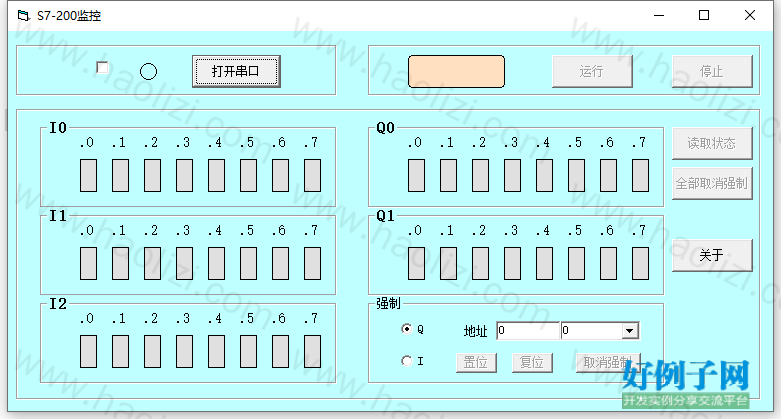Screen dimensions: 781x419
Task: Click the Q0.0 output indicator
Action: tap(416, 175)
